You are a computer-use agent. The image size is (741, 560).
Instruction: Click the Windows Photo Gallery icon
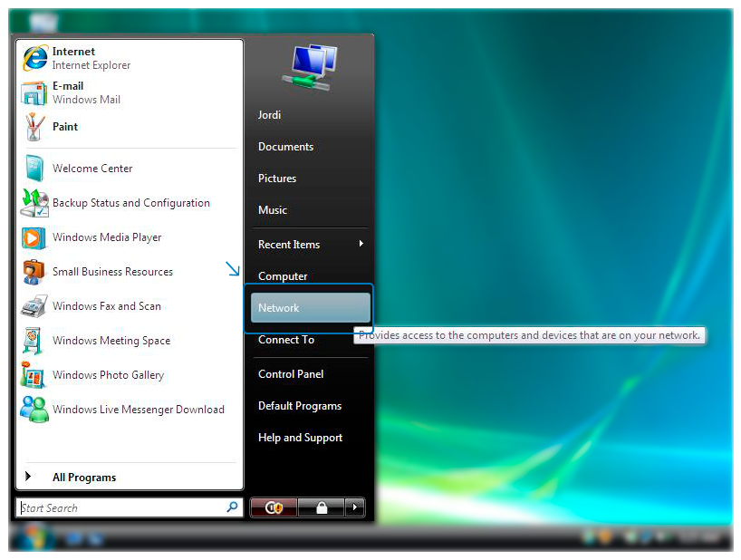click(x=34, y=375)
